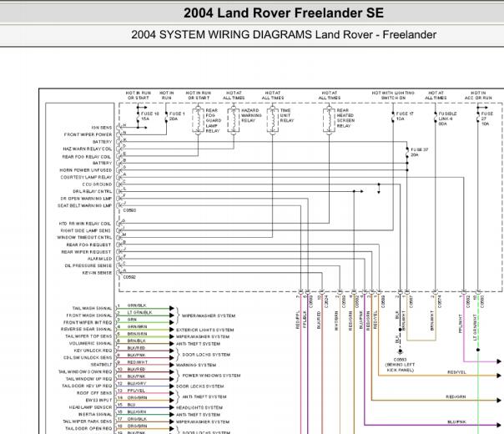Viewport: 504px width, 434px height.
Task: Click the "REAR HEATED SCREEN RELAY" label
Action: [x=345, y=118]
